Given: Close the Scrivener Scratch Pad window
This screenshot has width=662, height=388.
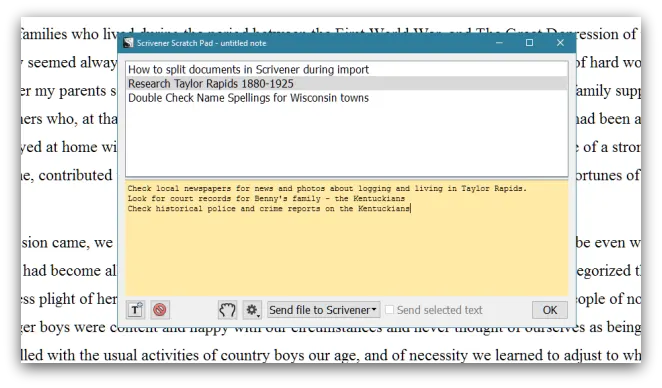Looking at the screenshot, I should pos(560,43).
